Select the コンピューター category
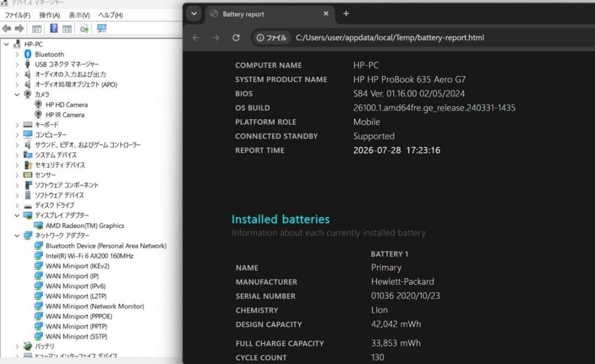Viewport: 595px width, 364px height. [x=51, y=135]
